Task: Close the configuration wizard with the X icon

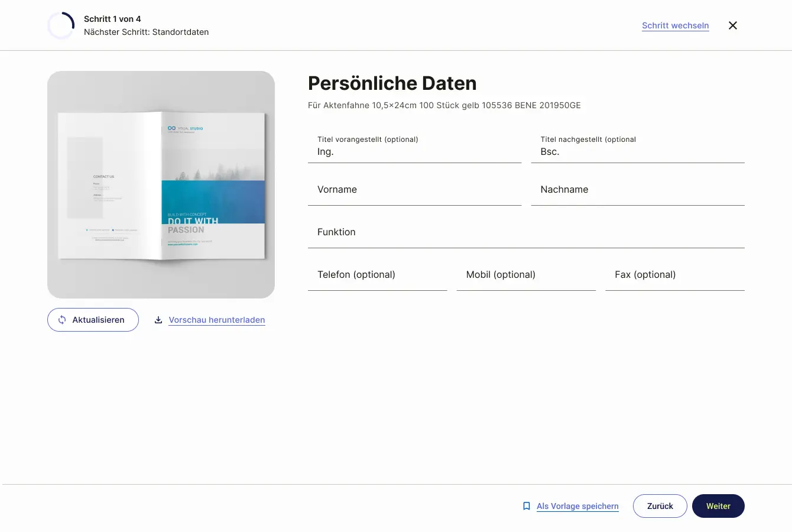Action: tap(732, 25)
